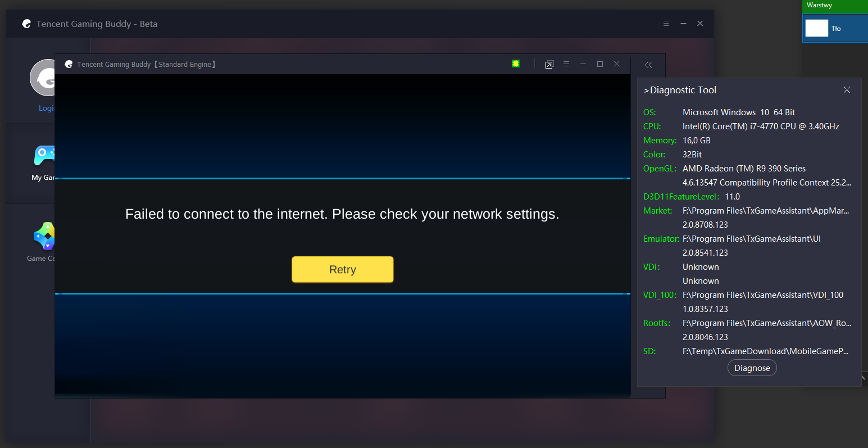
Task: Close the Tencent Gaming Buddy Beta window
Action: (700, 24)
